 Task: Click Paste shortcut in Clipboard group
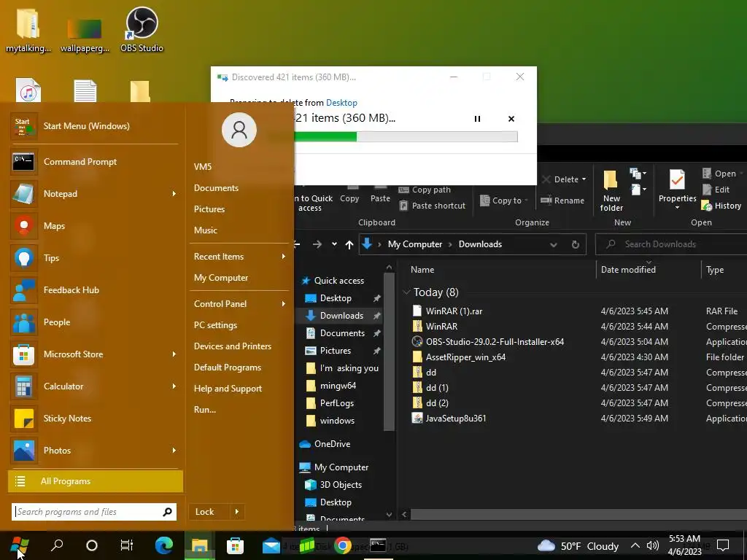pos(432,206)
